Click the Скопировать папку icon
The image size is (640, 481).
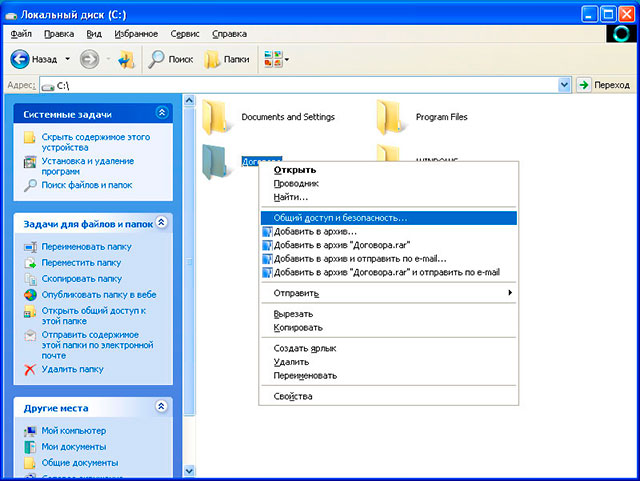[x=30, y=279]
